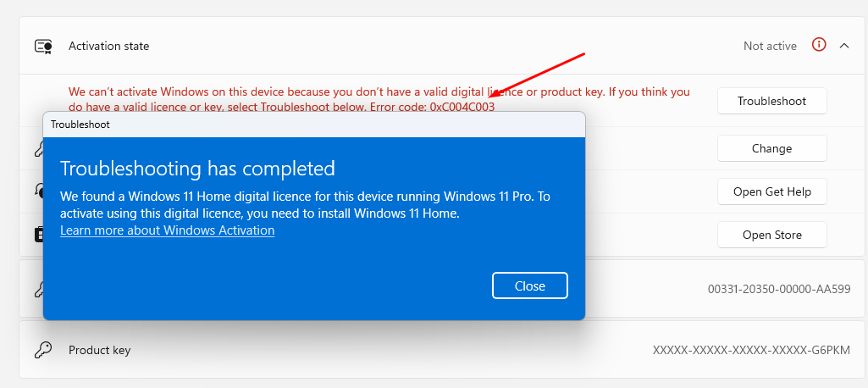Run the Troubleshoot button
868x388 pixels.
click(x=771, y=101)
